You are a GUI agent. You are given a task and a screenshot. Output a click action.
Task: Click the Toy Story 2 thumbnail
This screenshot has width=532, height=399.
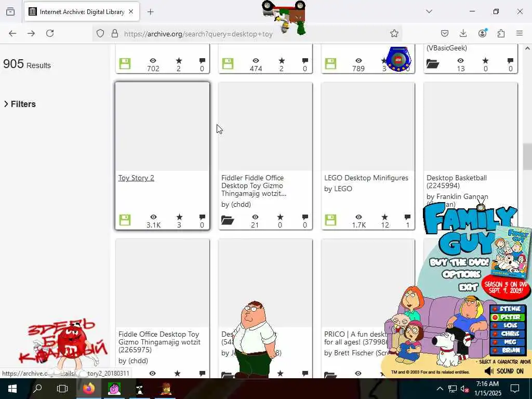click(162, 127)
